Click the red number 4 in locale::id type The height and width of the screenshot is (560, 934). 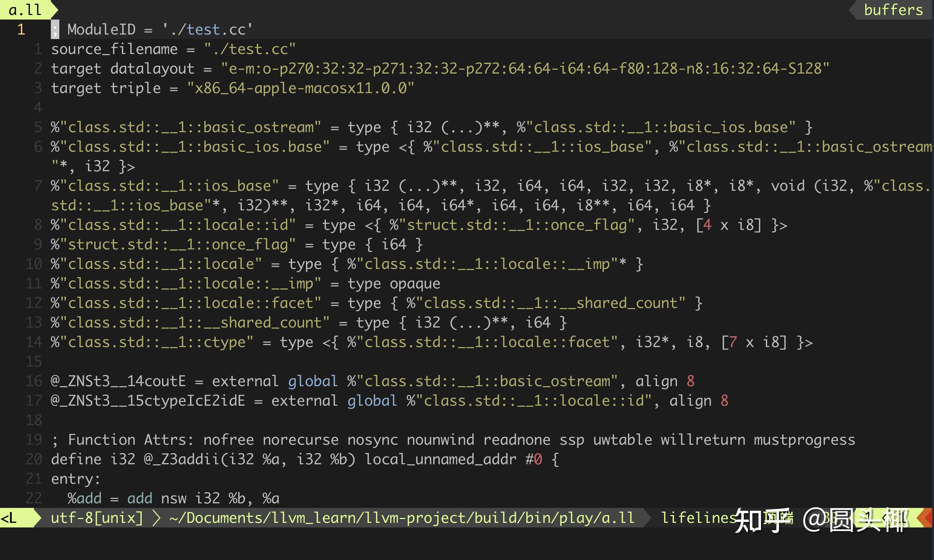(x=708, y=225)
